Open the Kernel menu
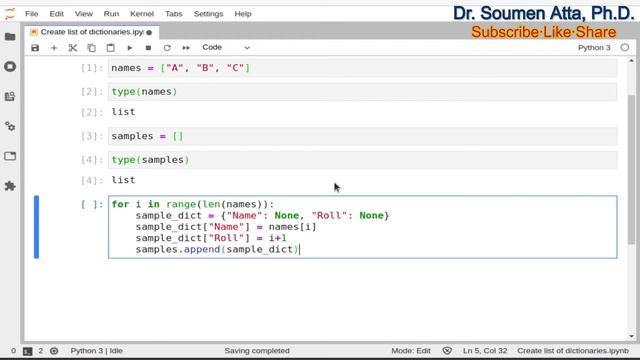This screenshot has height=360, width=640. (142, 14)
